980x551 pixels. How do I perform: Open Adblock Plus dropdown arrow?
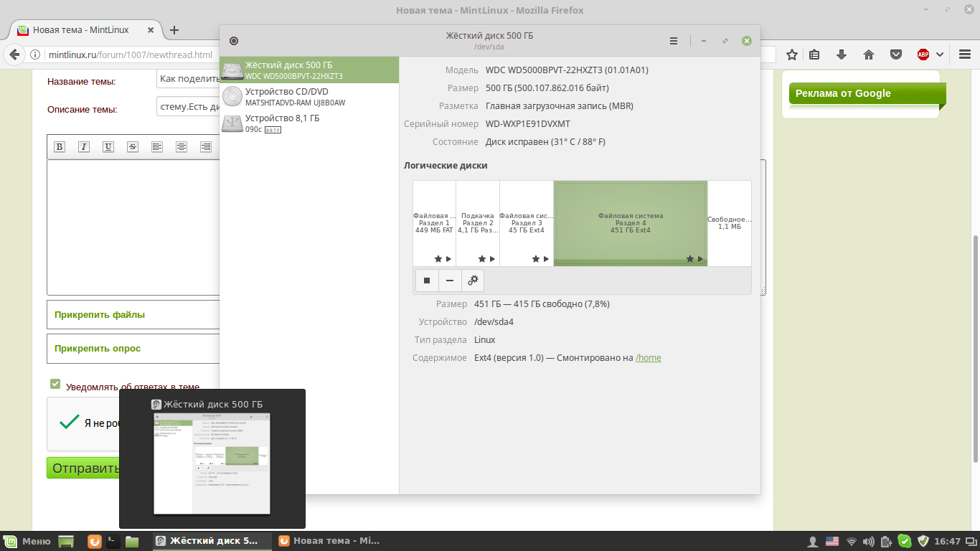point(939,55)
